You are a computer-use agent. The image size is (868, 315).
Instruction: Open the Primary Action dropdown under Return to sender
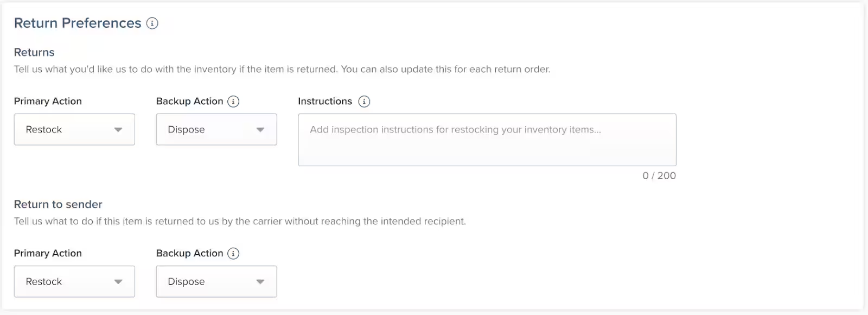[x=74, y=281]
